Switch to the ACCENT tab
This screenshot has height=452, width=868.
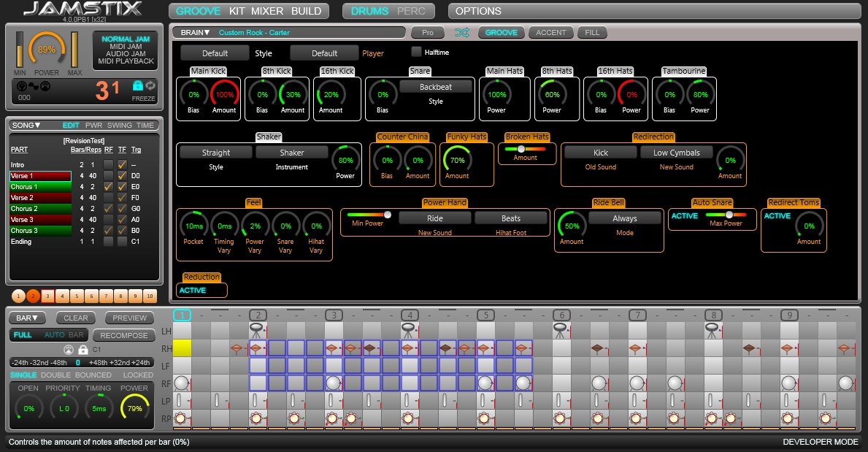[550, 32]
